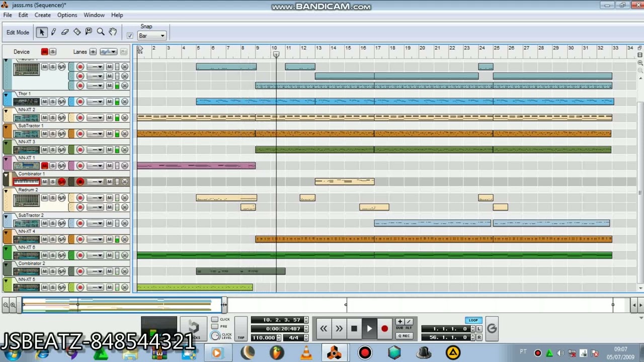Click the Edit Mode button

tap(18, 32)
